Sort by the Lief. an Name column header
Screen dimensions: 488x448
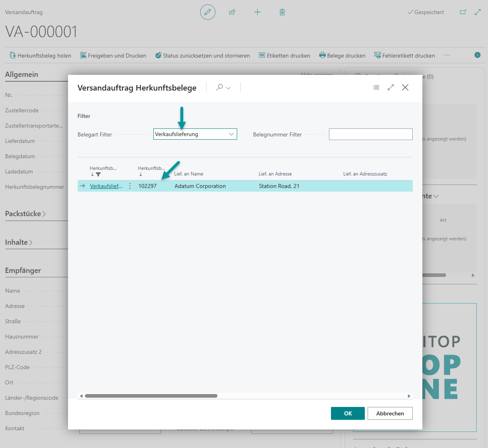(x=188, y=174)
